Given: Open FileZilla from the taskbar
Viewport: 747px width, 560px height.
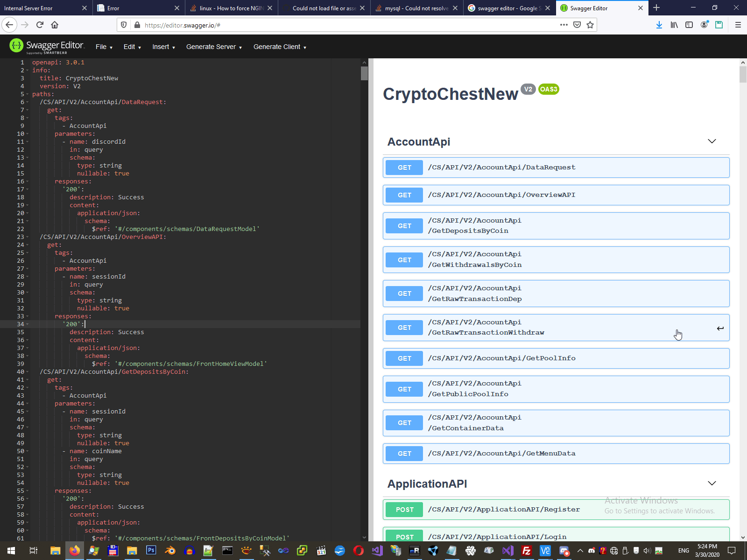Looking at the screenshot, I should pos(527,551).
